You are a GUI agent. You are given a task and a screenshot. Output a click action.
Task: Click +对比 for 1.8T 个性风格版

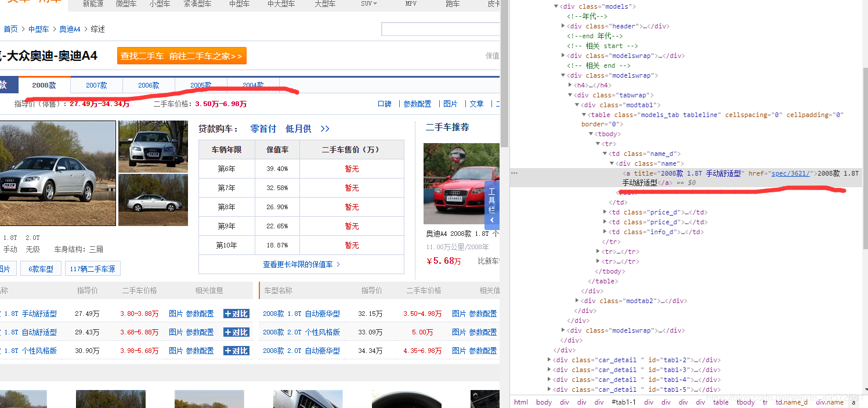(x=236, y=351)
